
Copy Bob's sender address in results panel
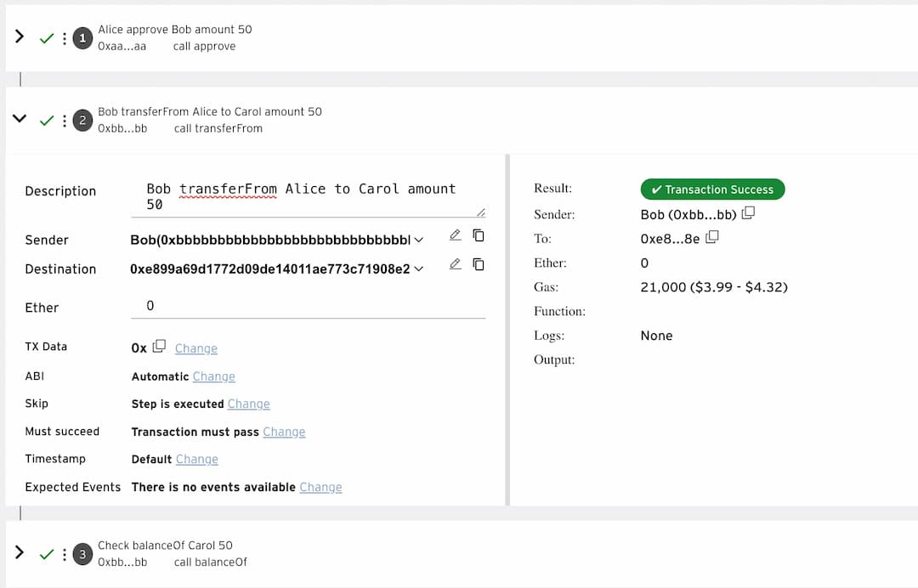pyautogui.click(x=748, y=213)
